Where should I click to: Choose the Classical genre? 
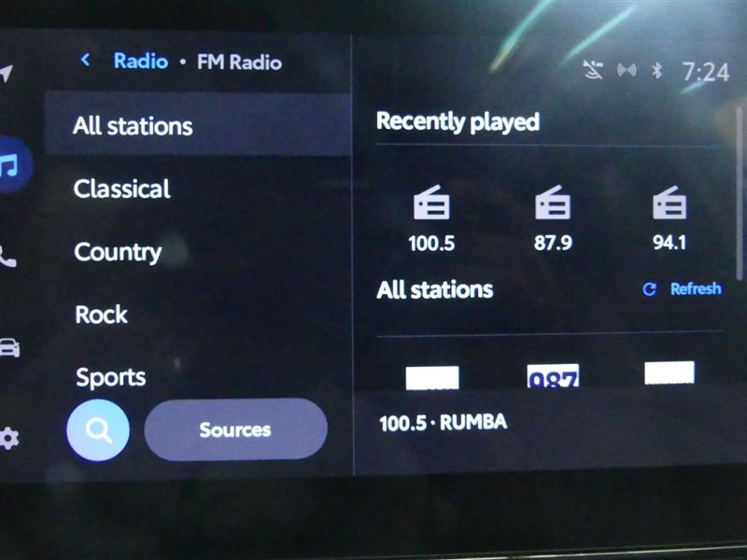point(122,189)
